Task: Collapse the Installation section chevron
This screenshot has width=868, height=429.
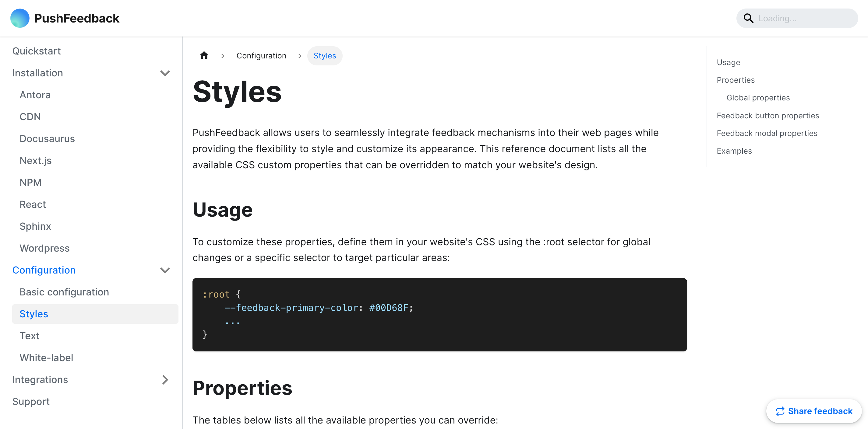Action: coord(165,73)
